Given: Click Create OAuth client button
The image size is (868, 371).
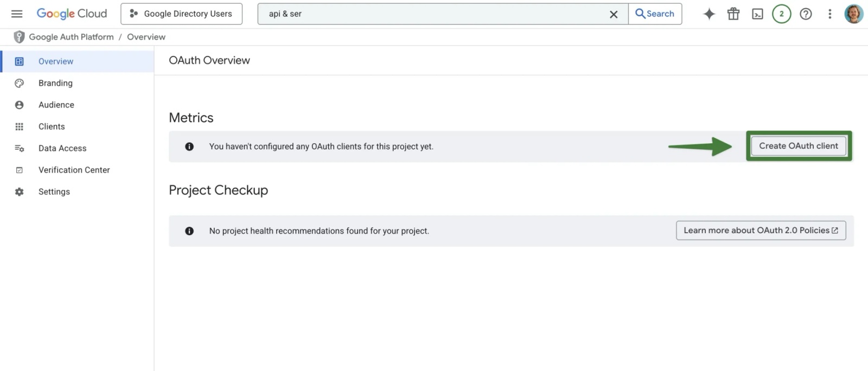Looking at the screenshot, I should (799, 146).
